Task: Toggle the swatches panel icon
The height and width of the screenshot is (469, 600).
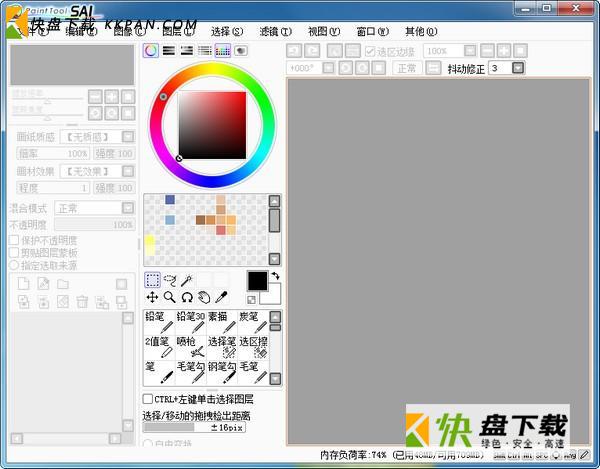Action: pyautogui.click(x=223, y=50)
